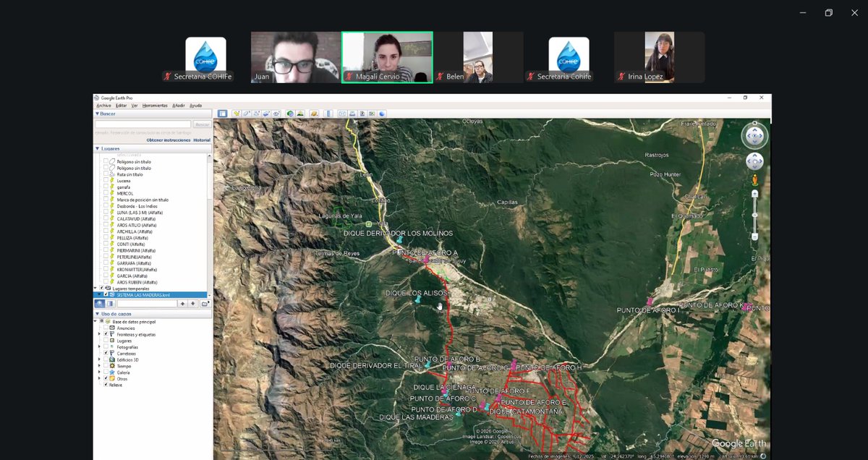This screenshot has height=460, width=868.
Task: Click the print toolbar icon
Action: [352, 114]
